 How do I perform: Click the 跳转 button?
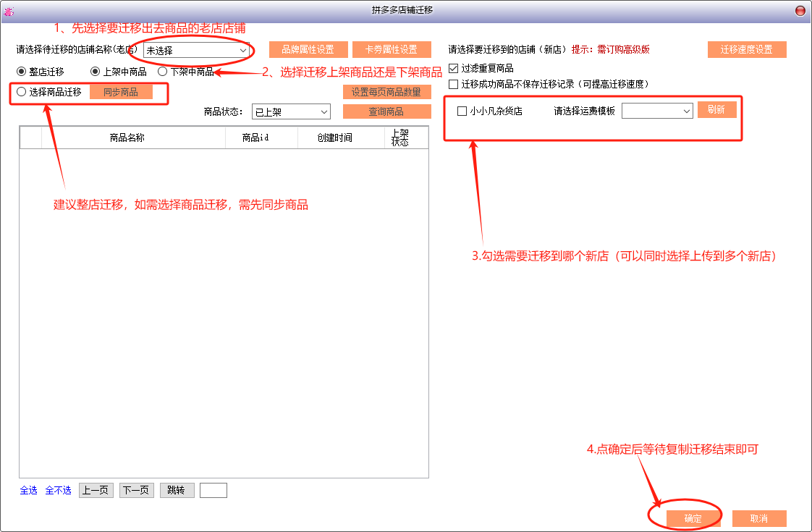click(x=177, y=490)
